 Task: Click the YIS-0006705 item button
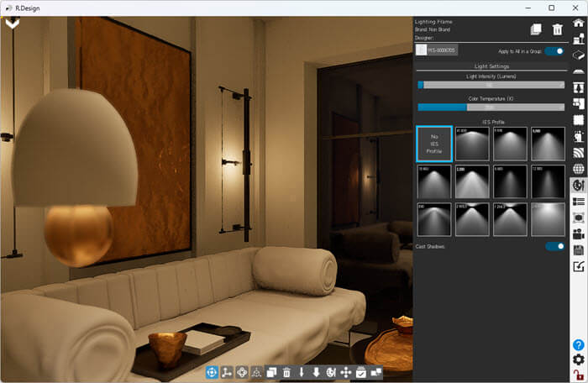coord(437,50)
